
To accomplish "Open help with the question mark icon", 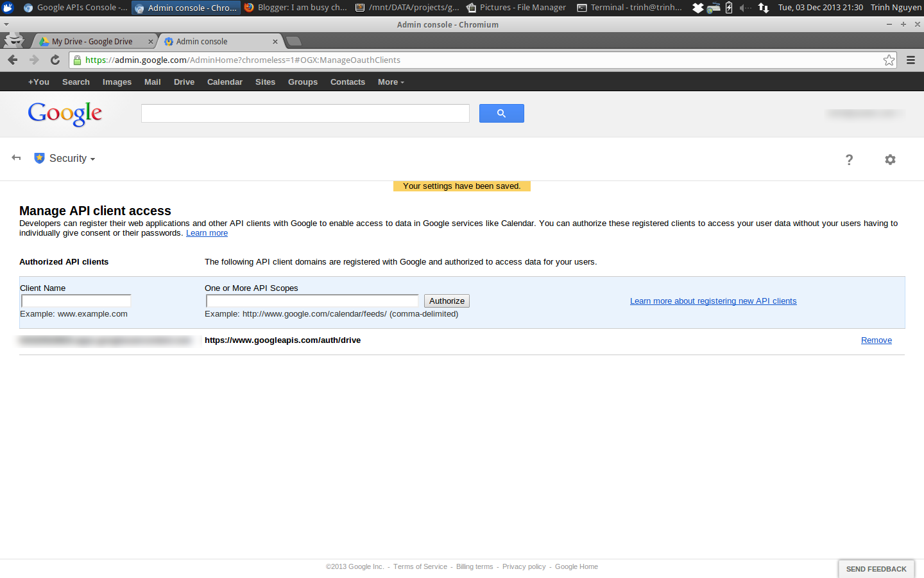I will click(849, 159).
